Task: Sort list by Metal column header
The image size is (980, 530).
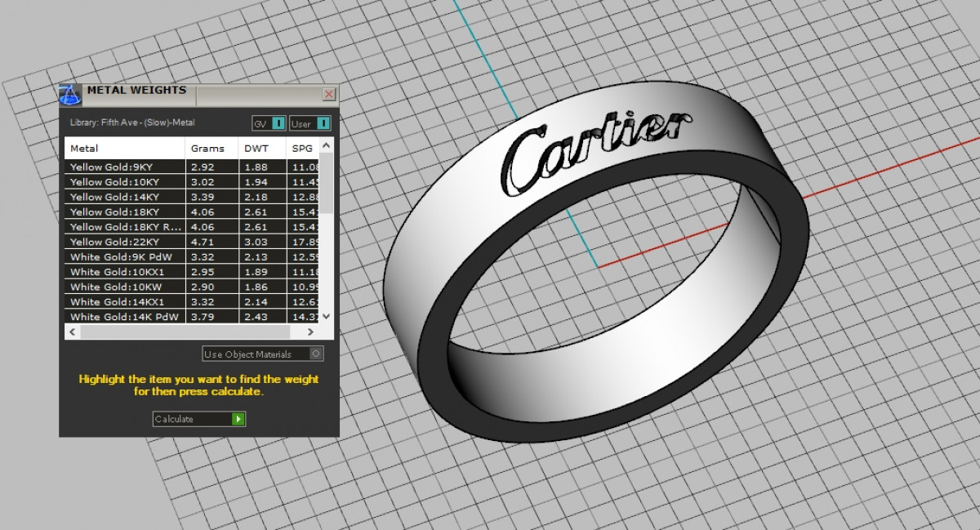Action: pos(124,149)
